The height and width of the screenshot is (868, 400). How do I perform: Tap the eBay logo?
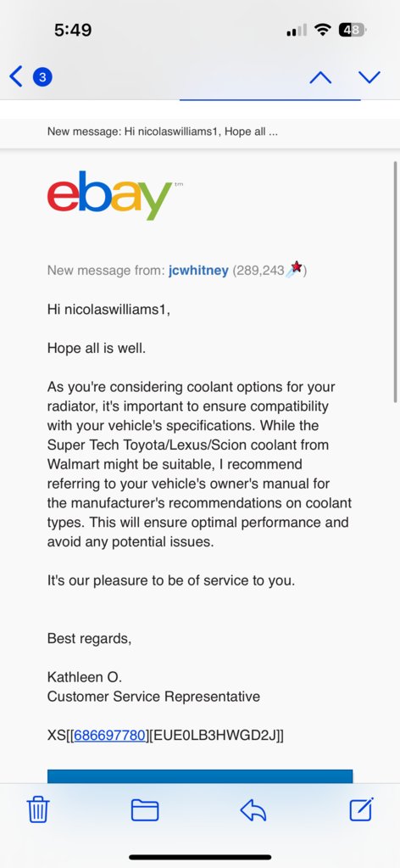point(111,195)
